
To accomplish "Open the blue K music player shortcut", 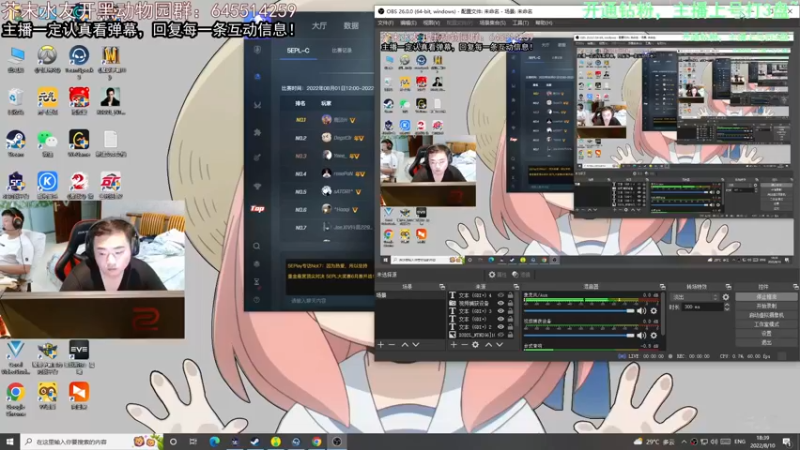I will [47, 185].
